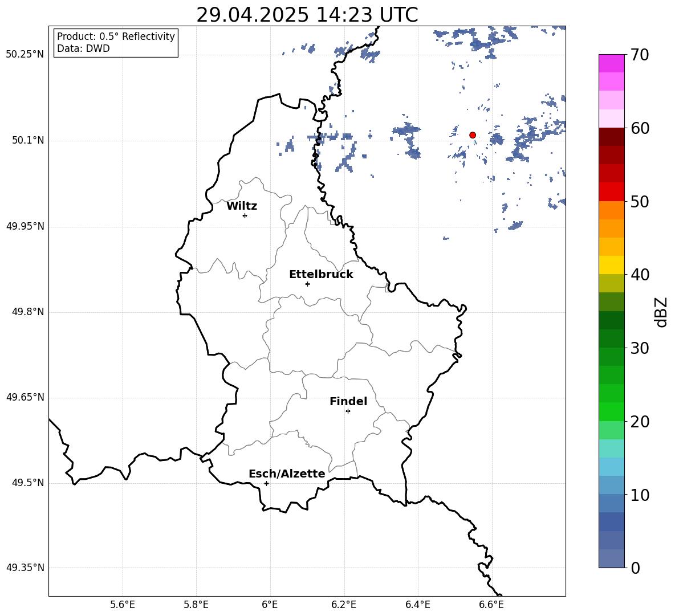Click the colorbar value 40

640,275
